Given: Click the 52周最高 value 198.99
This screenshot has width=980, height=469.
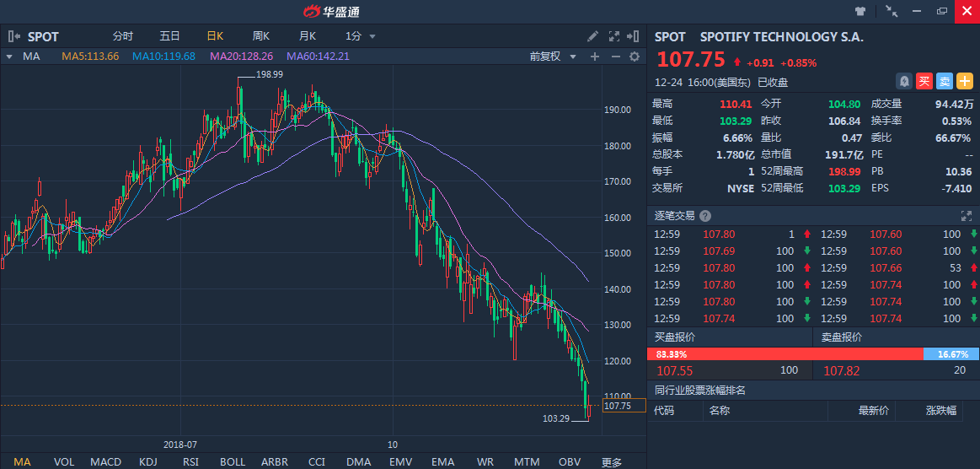Looking at the screenshot, I should click(x=843, y=170).
